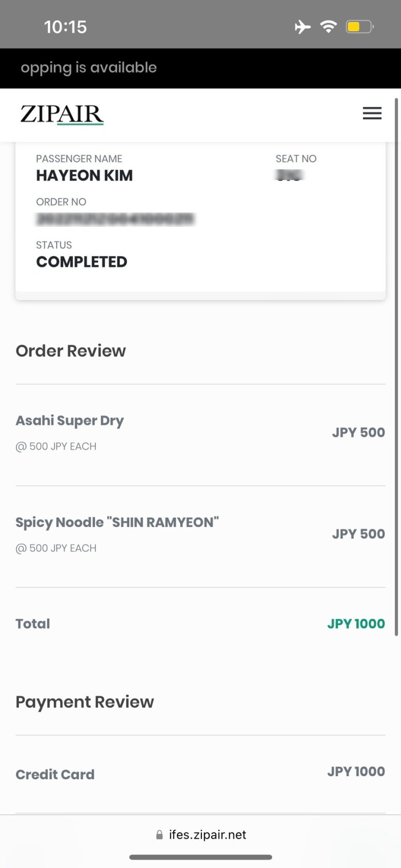Click the page scrollbar on the right edge

tap(396, 366)
